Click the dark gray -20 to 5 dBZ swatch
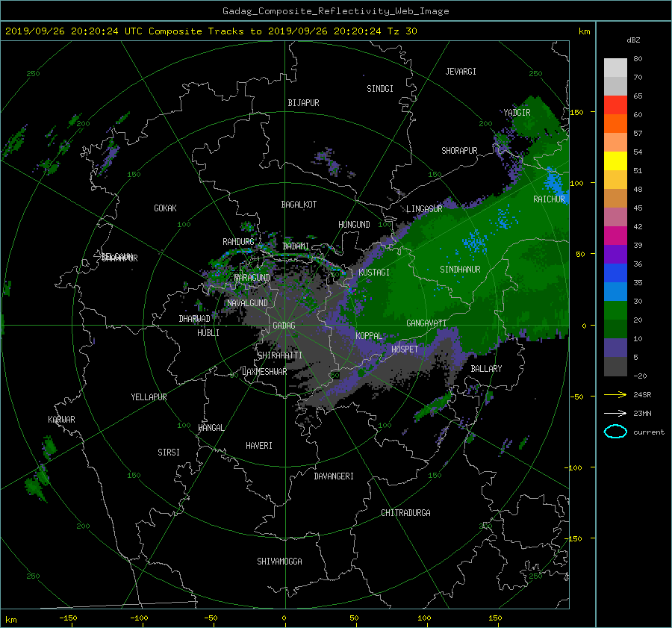 tap(615, 367)
